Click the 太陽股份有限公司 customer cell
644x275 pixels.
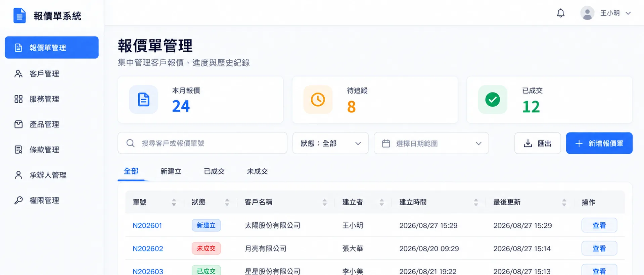click(273, 225)
